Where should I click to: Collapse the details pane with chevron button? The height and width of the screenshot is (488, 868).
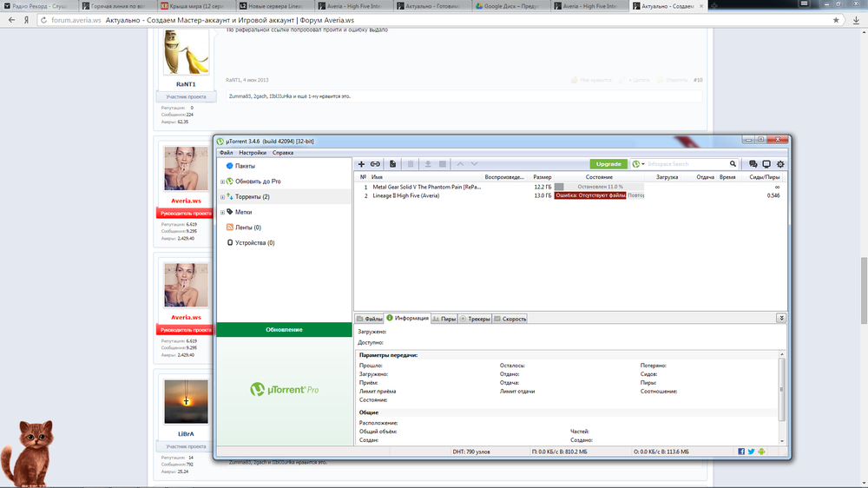pos(781,319)
